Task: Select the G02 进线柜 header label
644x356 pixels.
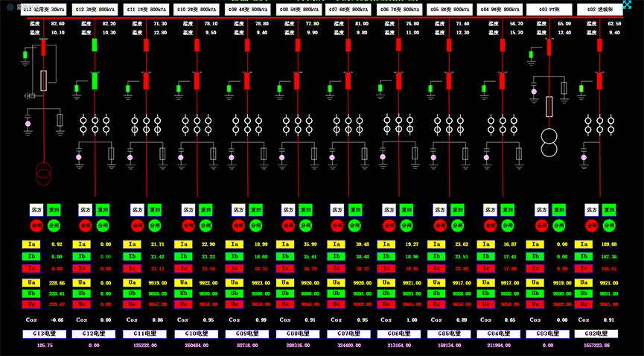Action: 599,10
